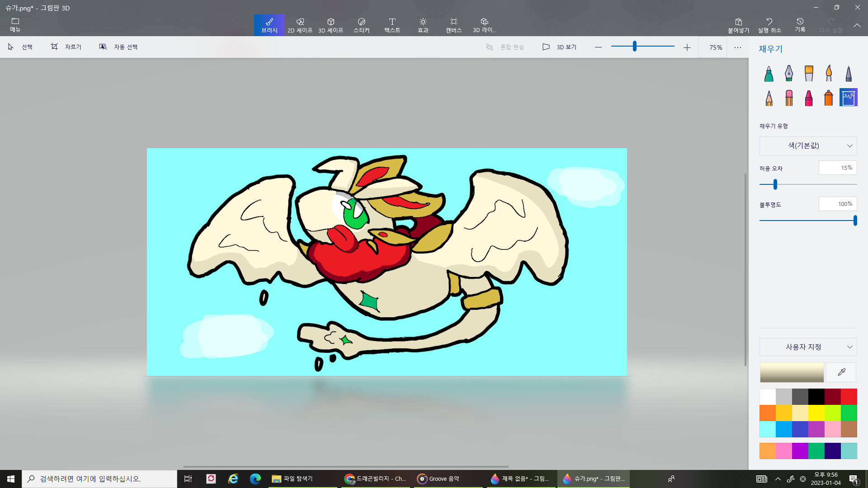Image resolution: width=868 pixels, height=488 pixels.
Task: Select the spray can tool
Action: click(x=828, y=98)
